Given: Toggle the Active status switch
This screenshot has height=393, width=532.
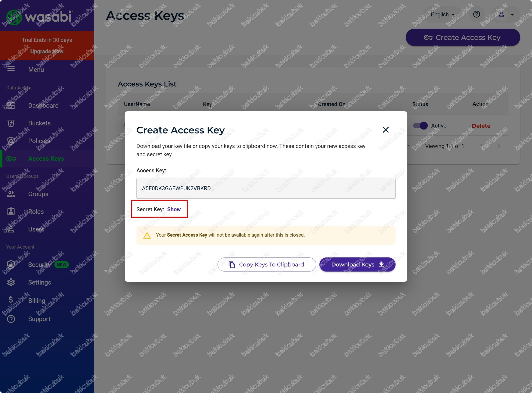Looking at the screenshot, I should click(420, 126).
